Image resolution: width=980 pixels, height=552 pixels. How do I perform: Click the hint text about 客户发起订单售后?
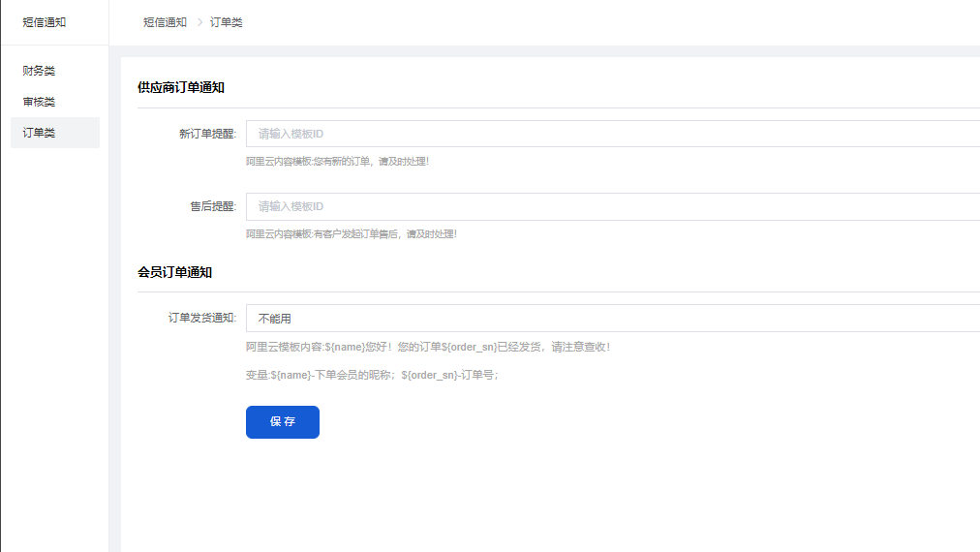[x=351, y=234]
